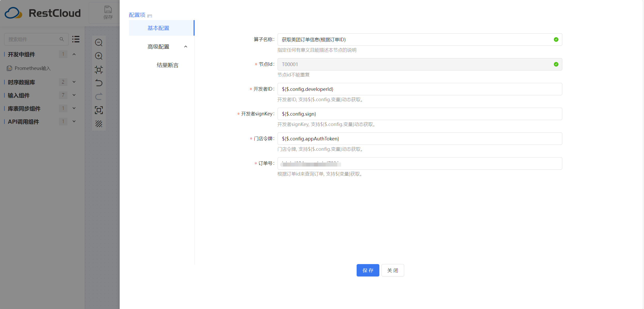Image resolution: width=644 pixels, height=309 pixels.
Task: Click the diagonal-lines grid toggle icon
Action: tap(99, 124)
